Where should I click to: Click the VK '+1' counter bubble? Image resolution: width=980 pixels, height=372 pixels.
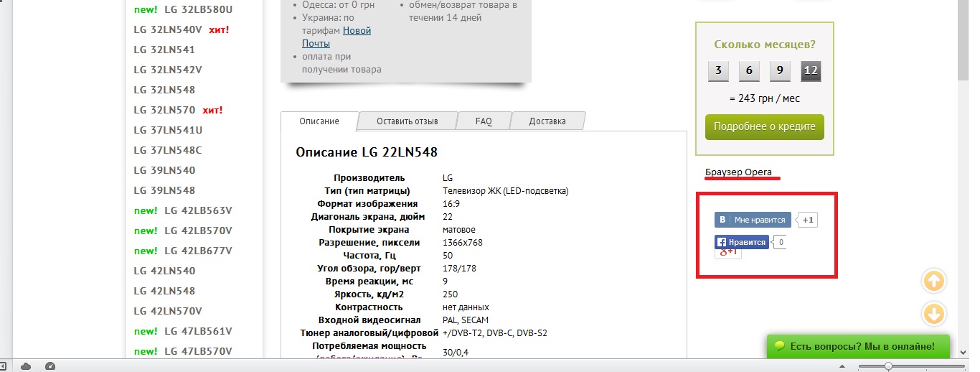click(808, 220)
